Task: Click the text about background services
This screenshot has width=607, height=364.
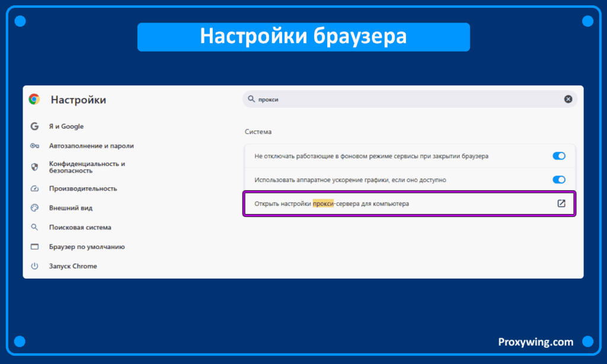Action: (371, 156)
